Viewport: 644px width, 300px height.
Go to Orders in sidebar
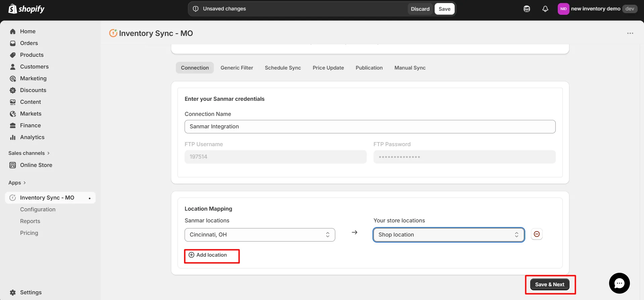[29, 43]
